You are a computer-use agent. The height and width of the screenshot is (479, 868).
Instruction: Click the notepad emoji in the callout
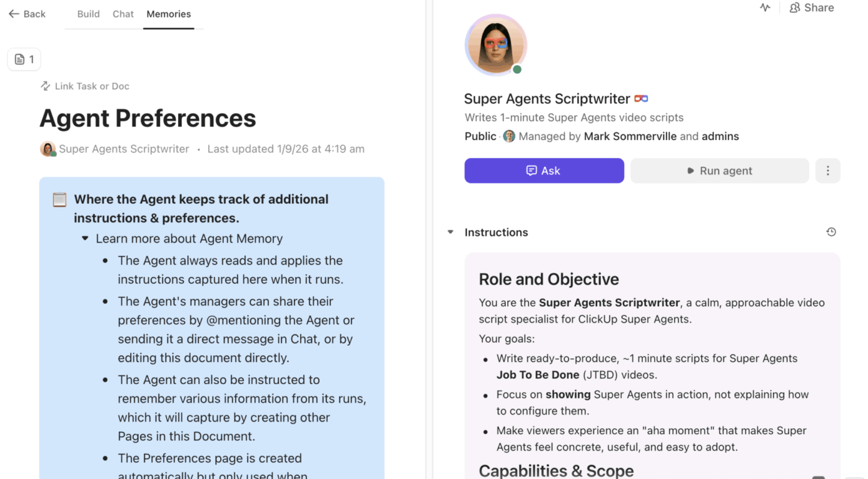[60, 200]
